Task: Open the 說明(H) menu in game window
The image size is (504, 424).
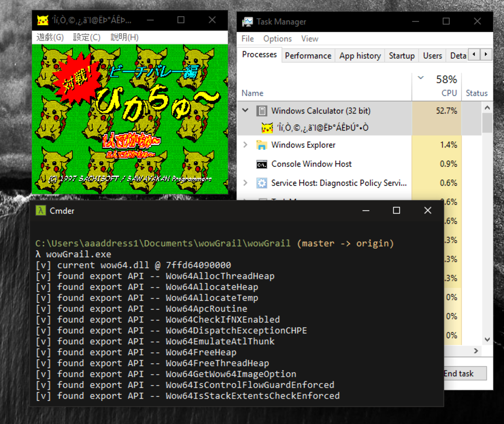Action: [x=124, y=37]
